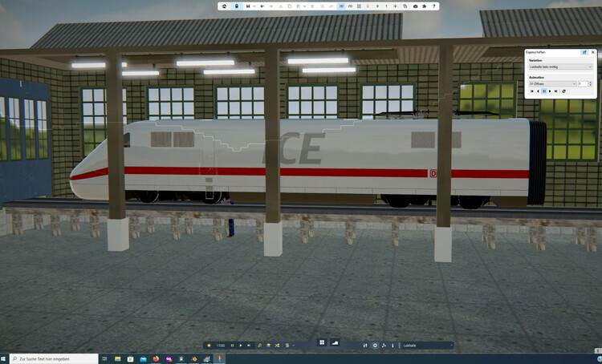Click the Windows Start button

(x=4, y=359)
